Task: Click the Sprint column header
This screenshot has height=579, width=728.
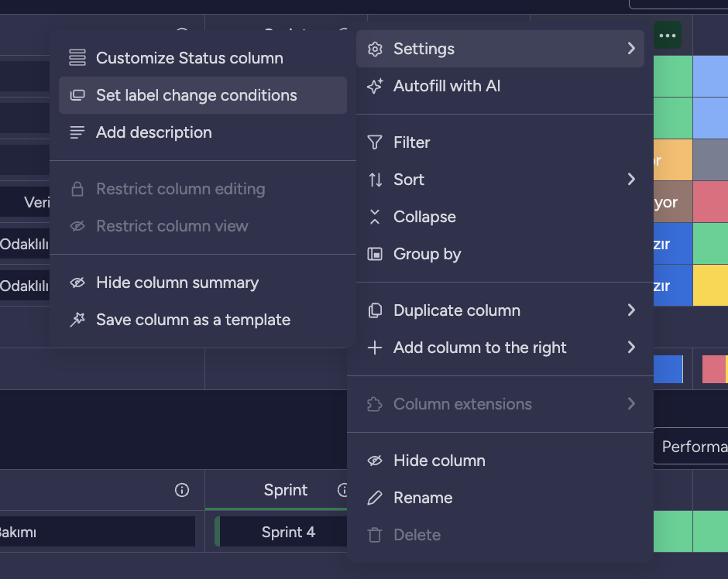Action: 286,490
